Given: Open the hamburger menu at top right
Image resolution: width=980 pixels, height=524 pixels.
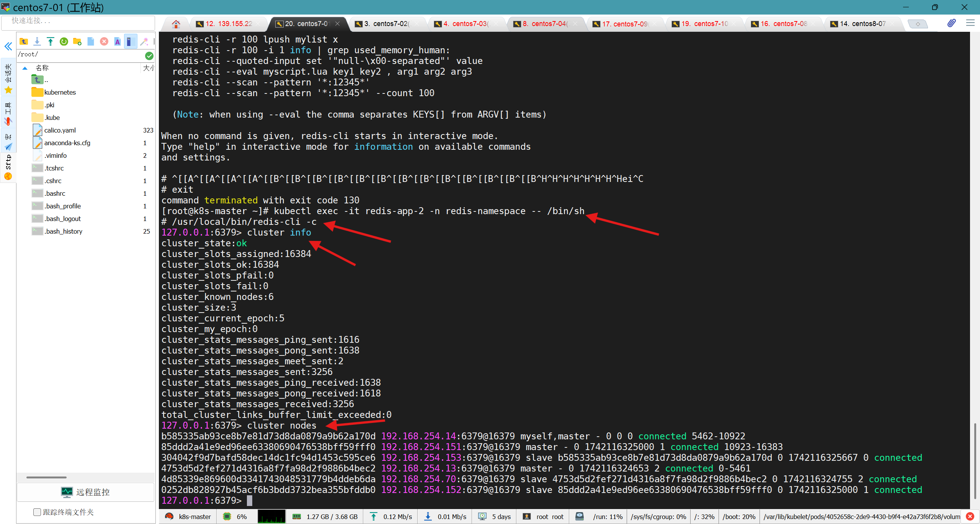Looking at the screenshot, I should [970, 23].
